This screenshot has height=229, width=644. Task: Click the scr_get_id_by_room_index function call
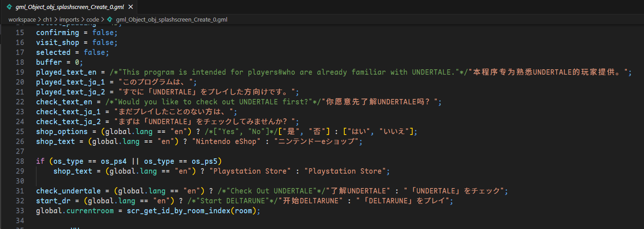coord(179,211)
